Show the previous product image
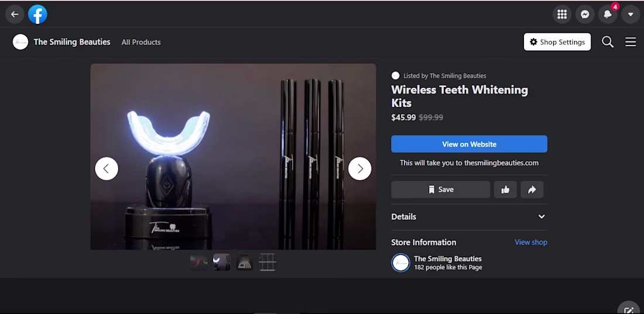The image size is (644, 314). [x=107, y=168]
